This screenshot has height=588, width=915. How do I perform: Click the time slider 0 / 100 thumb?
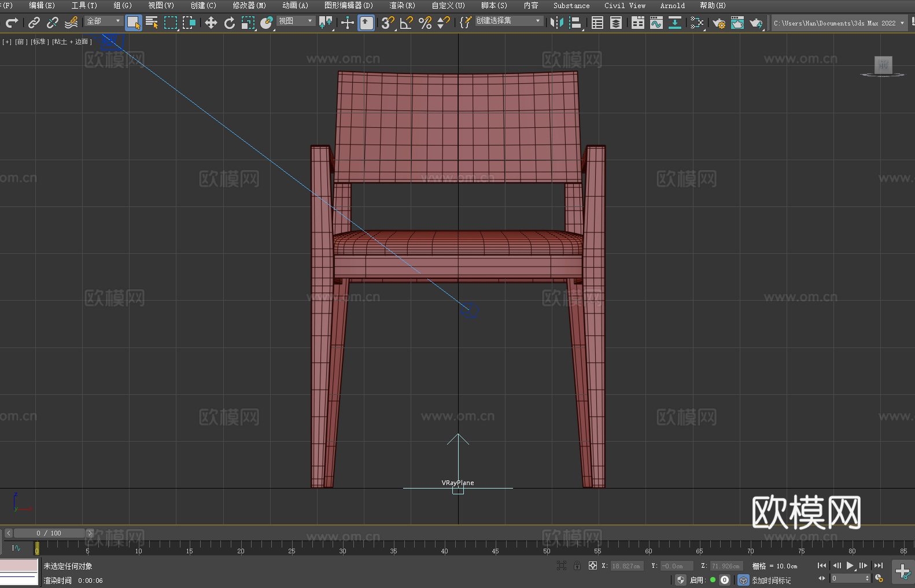(x=49, y=533)
